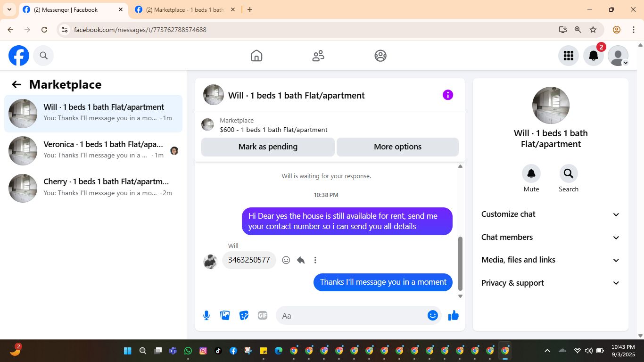644x362 pixels.
Task: Send a thumbs-up like
Action: point(454,315)
